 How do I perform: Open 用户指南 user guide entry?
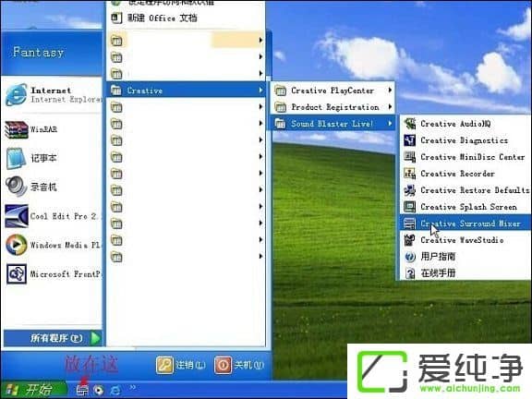pyautogui.click(x=465, y=257)
